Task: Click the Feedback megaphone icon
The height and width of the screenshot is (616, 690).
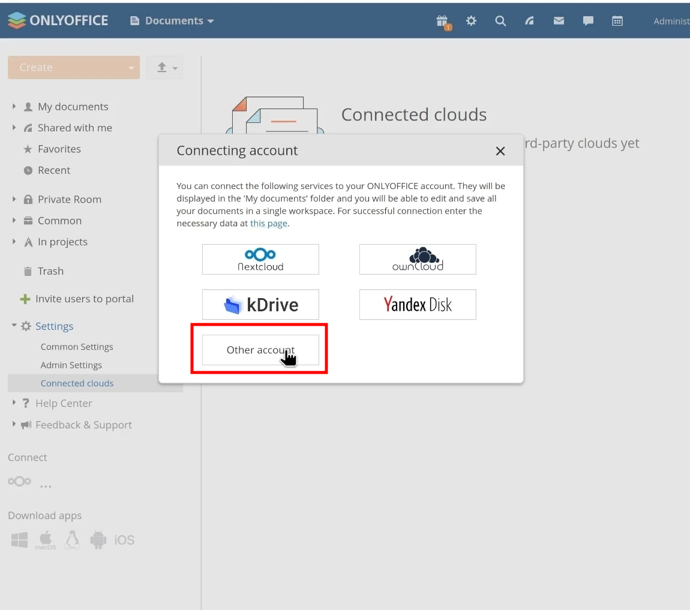Action: (x=26, y=425)
